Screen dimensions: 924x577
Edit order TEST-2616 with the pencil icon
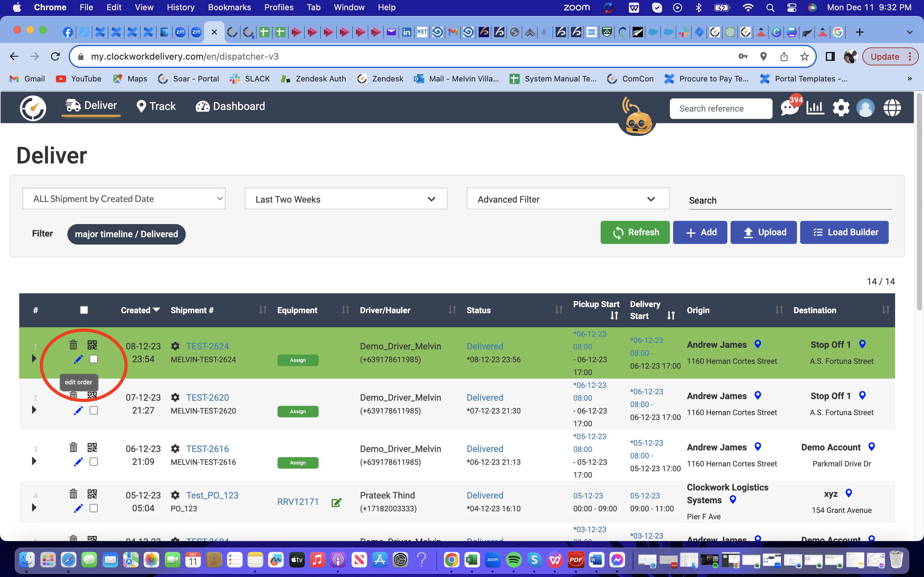(x=79, y=462)
